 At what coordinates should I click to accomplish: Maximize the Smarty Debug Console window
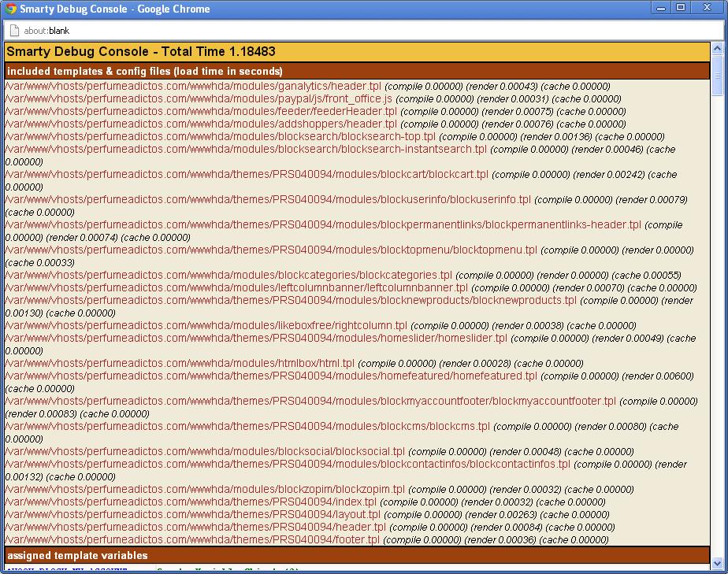pos(681,8)
